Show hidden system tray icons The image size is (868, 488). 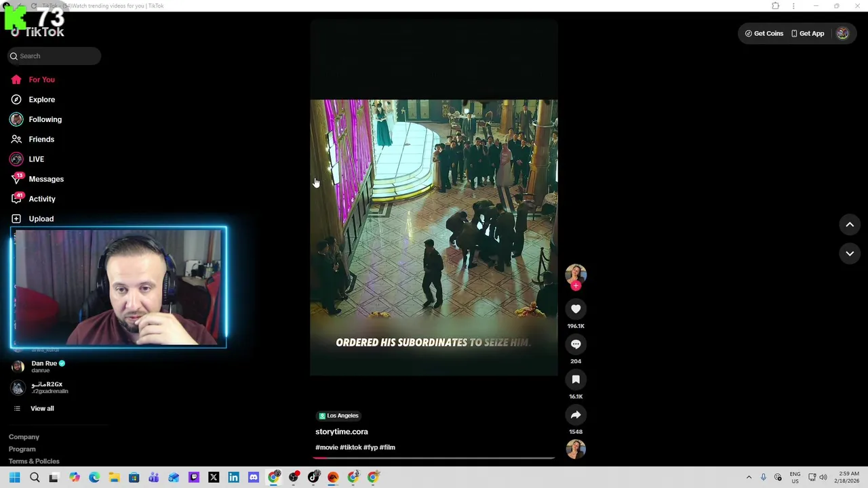(x=749, y=478)
